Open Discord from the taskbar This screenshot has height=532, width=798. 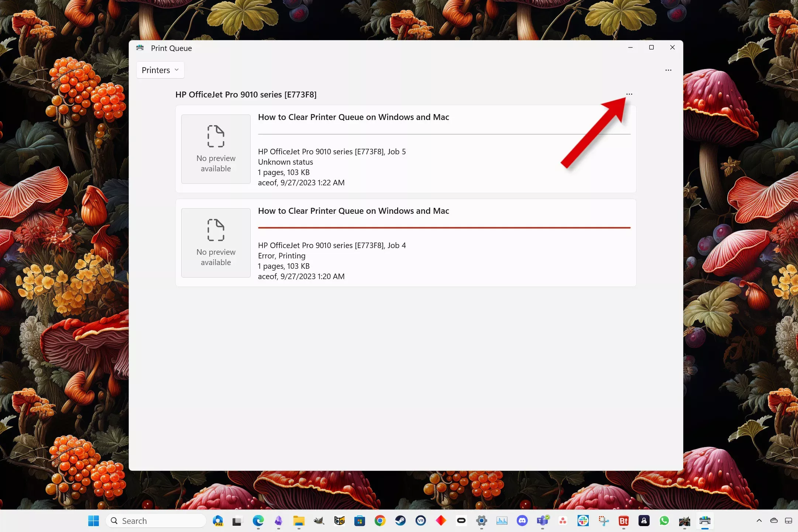(522, 521)
